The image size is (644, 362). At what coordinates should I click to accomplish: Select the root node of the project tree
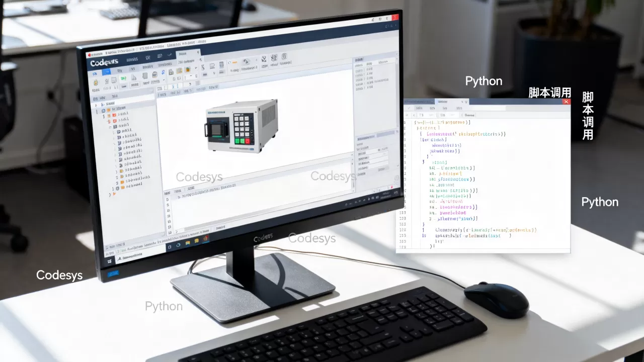(x=114, y=109)
